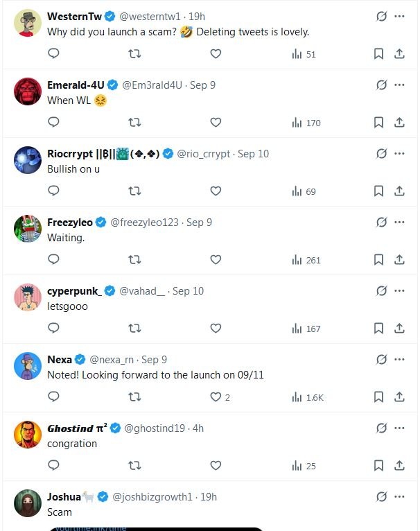Viewport: 420px width, 531px height.
Task: Click Freezyleo's profile avatar
Action: coord(28,229)
